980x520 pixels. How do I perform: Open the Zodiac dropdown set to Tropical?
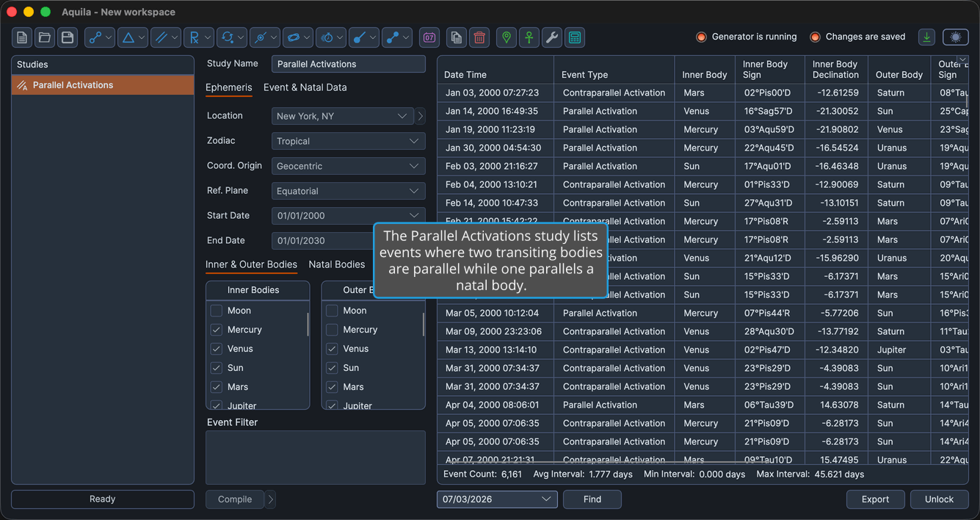(x=348, y=141)
